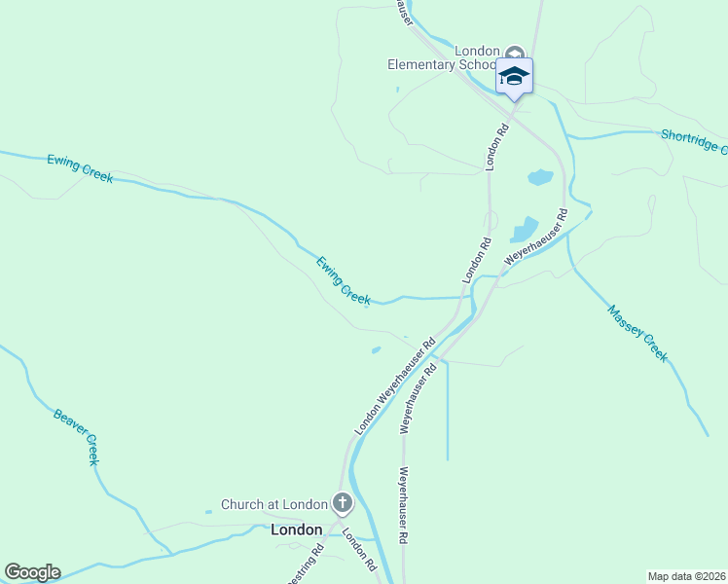Select the Church at London cross icon
The height and width of the screenshot is (584, 728).
pos(343,503)
